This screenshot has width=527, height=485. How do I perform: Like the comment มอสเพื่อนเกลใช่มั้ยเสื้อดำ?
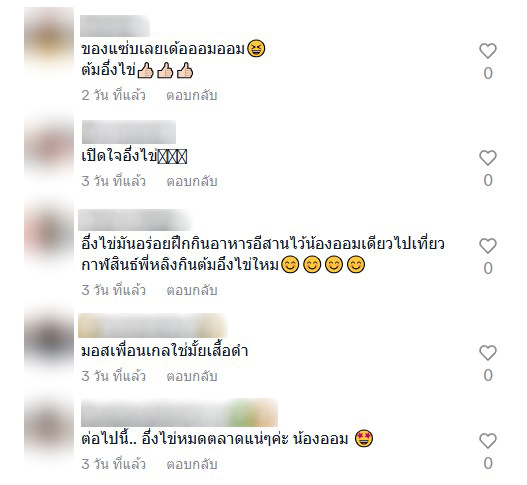point(488,353)
